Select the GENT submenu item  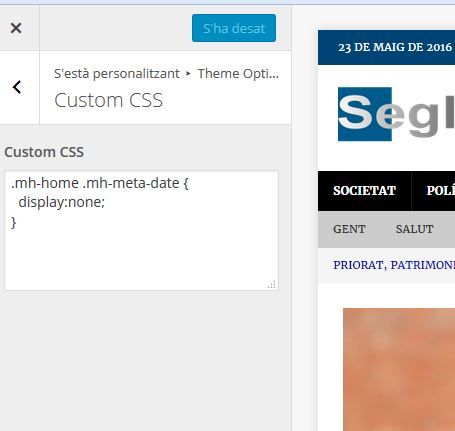pos(349,229)
